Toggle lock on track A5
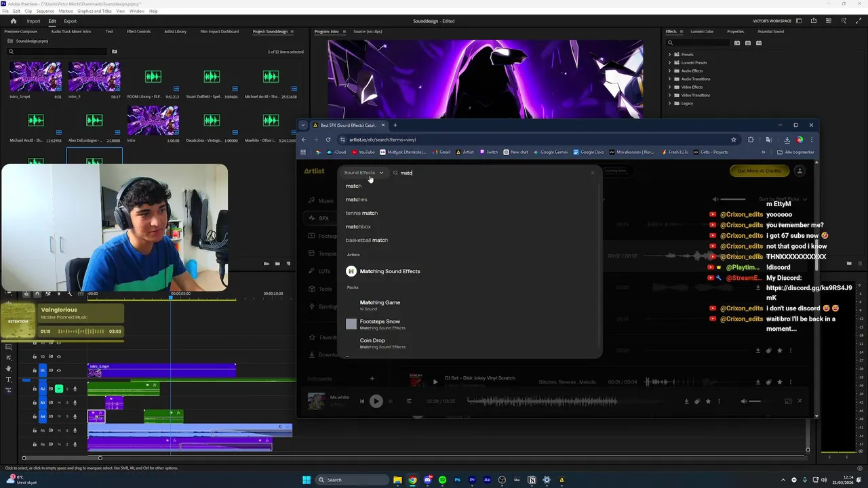This screenshot has width=868, height=488. pyautogui.click(x=35, y=430)
